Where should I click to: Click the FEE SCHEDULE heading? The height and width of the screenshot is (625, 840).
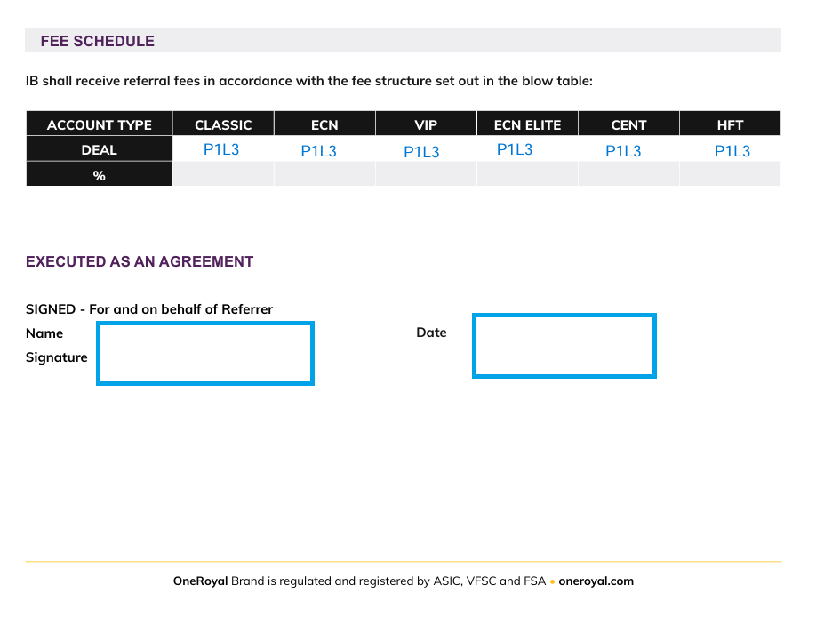98,41
